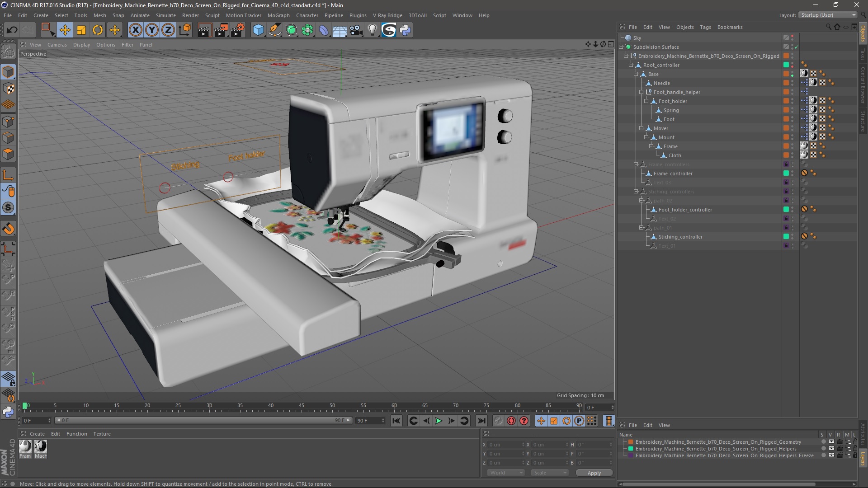868x488 pixels.
Task: Select the Fram material thumbnail
Action: click(25, 447)
